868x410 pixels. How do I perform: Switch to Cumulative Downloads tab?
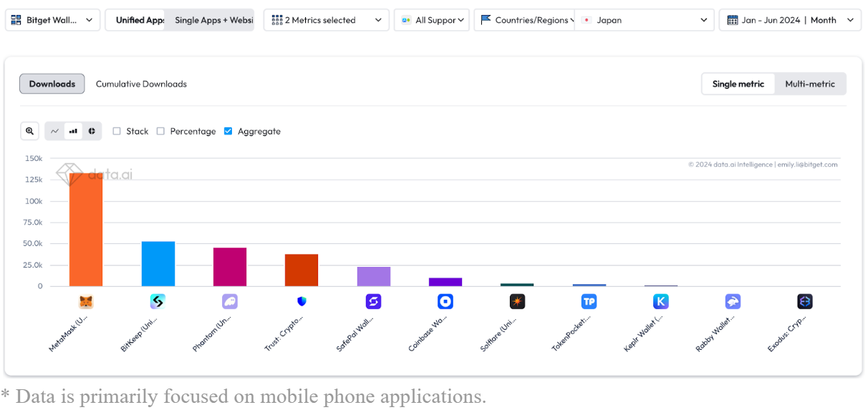[141, 84]
